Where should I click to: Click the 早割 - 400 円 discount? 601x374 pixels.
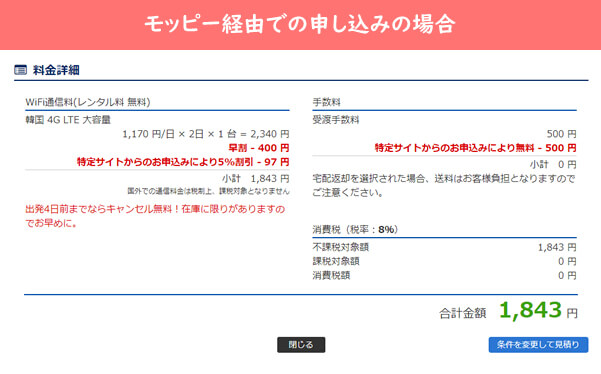coord(259,148)
